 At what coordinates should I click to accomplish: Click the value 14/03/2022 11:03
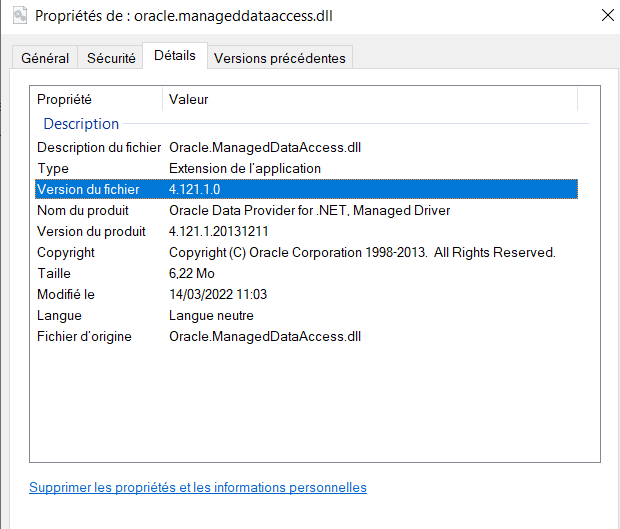[218, 294]
